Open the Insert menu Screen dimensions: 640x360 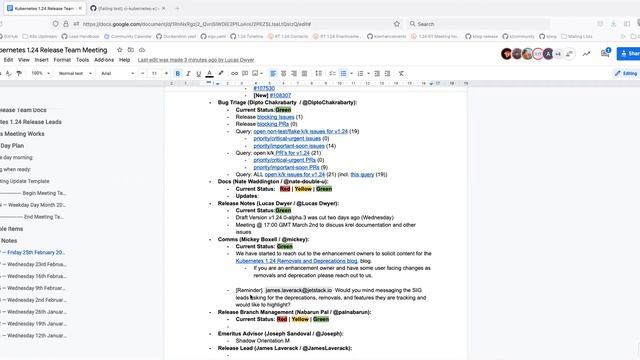click(42, 60)
